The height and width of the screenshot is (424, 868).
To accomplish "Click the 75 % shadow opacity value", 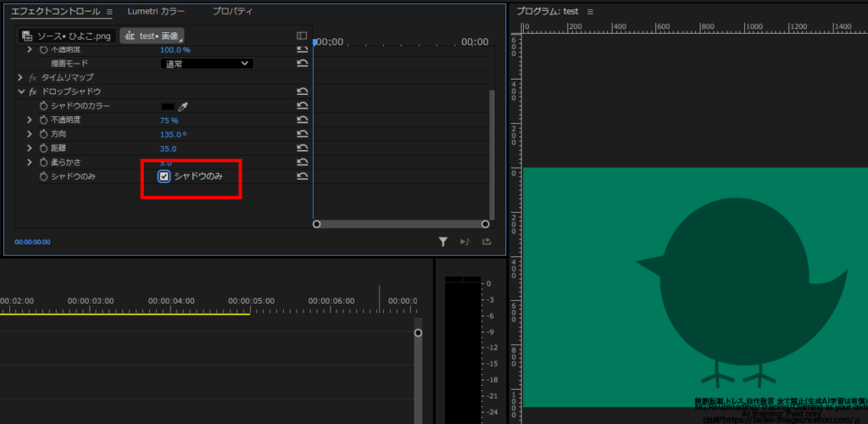I will (x=169, y=120).
